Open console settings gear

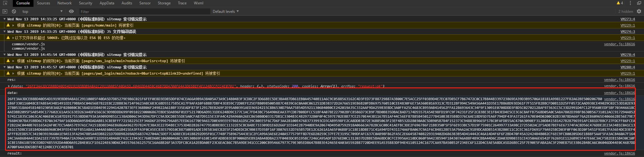coord(639,11)
